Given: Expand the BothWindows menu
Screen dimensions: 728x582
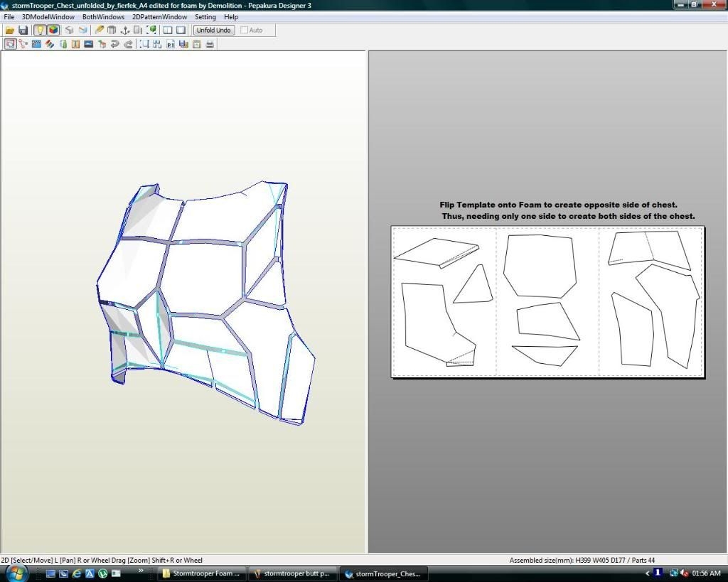Looking at the screenshot, I should 103,17.
